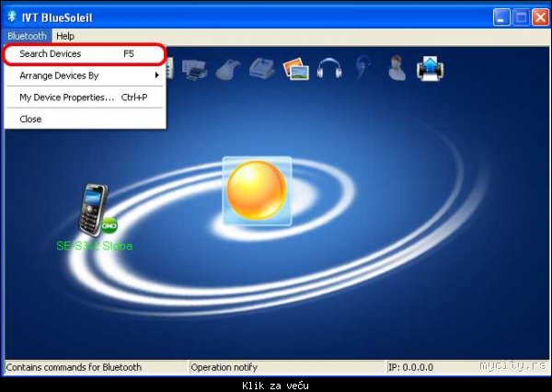
Task: Choose Close from the Bluetooth menu
Action: click(x=84, y=119)
